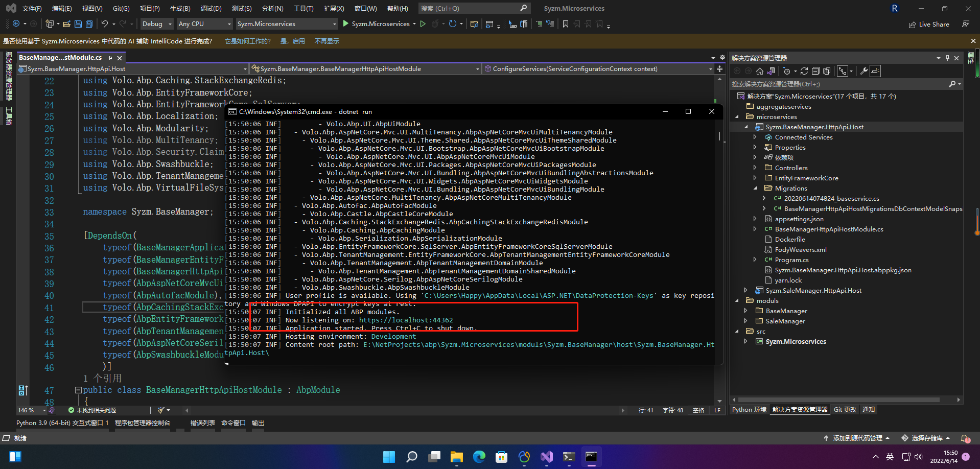Image resolution: width=980 pixels, height=469 pixels.
Task: Toggle auto-hide pin on Solution Explorer panel
Action: pos(947,58)
